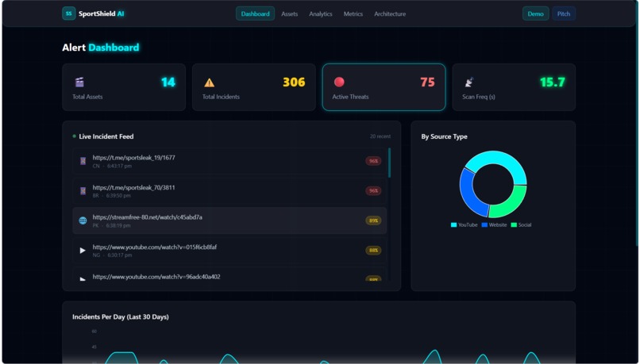640x364 pixels.
Task: Click the icon beside sportsleak_70/3811 incident
Action: coord(83,191)
